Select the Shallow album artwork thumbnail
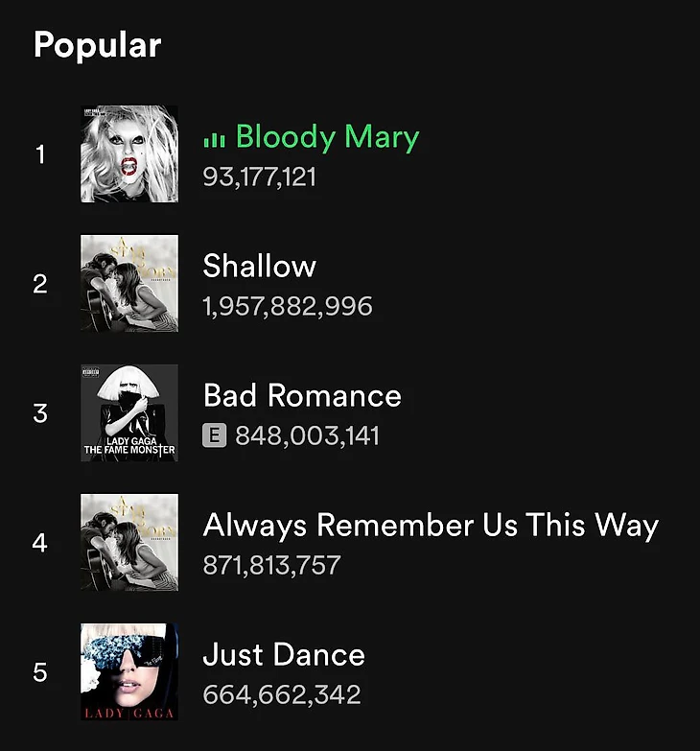700x751 pixels. click(129, 283)
